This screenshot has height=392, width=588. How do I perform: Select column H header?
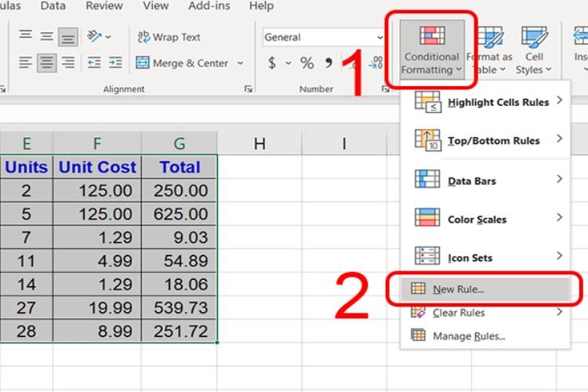[260, 143]
